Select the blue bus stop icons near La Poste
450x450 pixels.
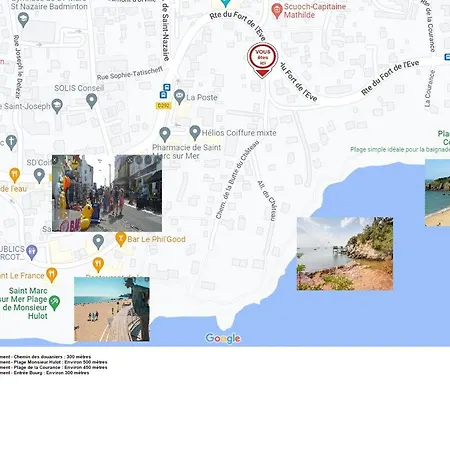coord(165,91)
